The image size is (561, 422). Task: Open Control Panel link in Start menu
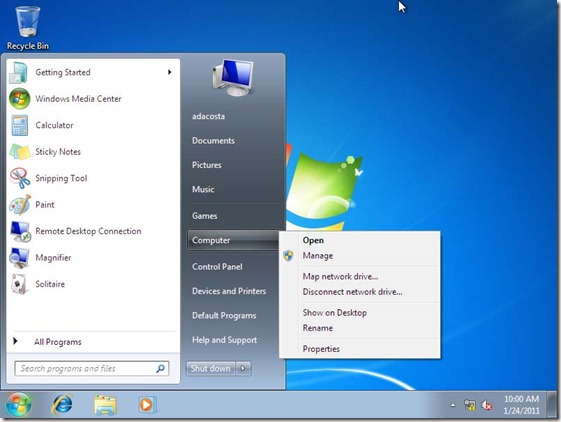pos(217,267)
